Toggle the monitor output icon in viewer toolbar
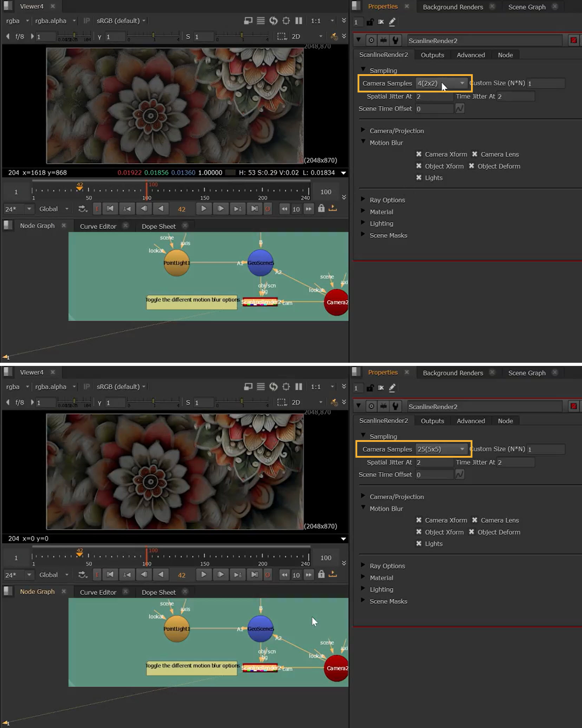 coord(248,21)
